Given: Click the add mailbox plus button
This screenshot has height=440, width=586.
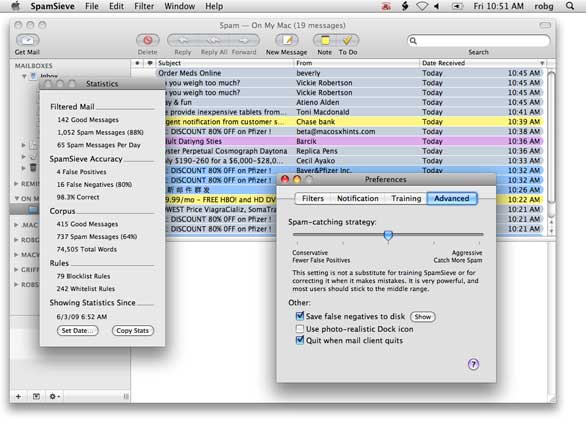Looking at the screenshot, I should tap(18, 396).
